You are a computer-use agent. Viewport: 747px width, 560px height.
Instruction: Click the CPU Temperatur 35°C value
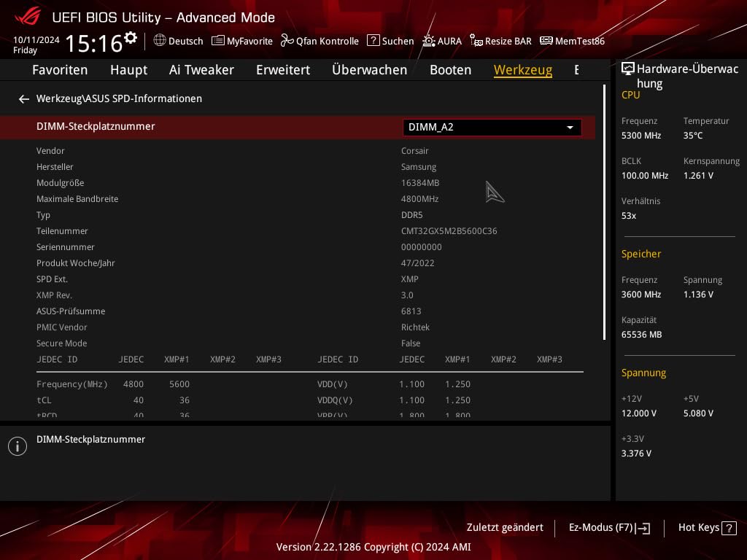[693, 136]
